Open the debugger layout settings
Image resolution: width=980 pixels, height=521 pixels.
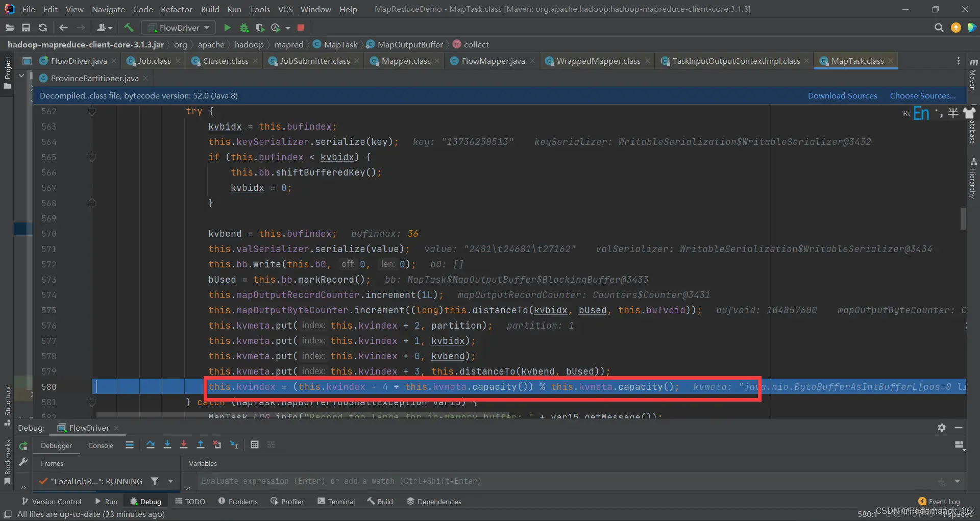point(960,445)
